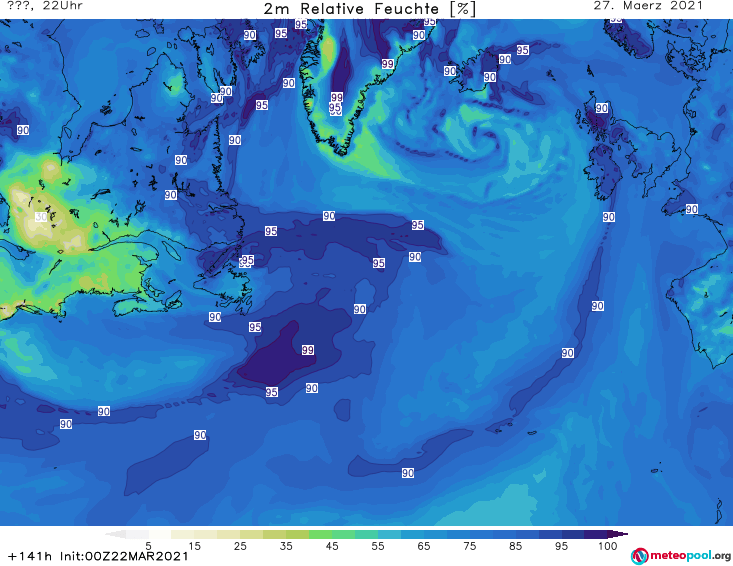
Task: Click the '30' humidity label over dry area
Action: [x=41, y=217]
